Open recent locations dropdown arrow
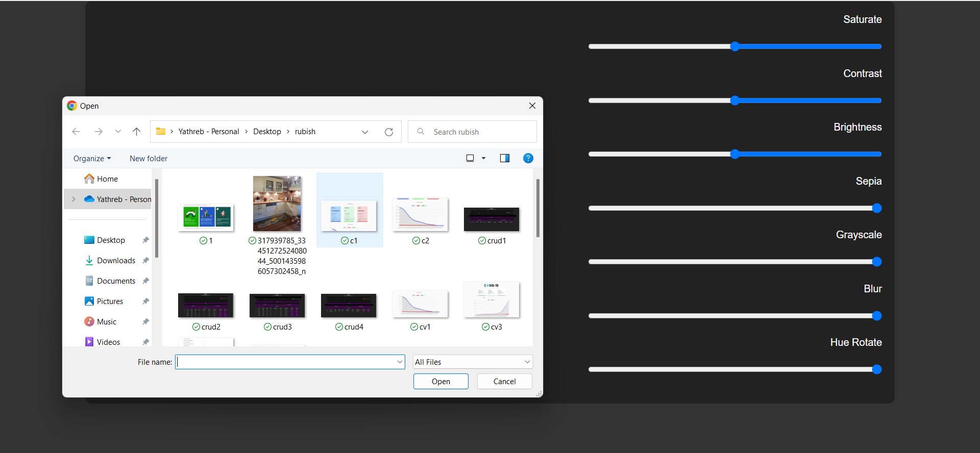This screenshot has height=453, width=980. (118, 132)
